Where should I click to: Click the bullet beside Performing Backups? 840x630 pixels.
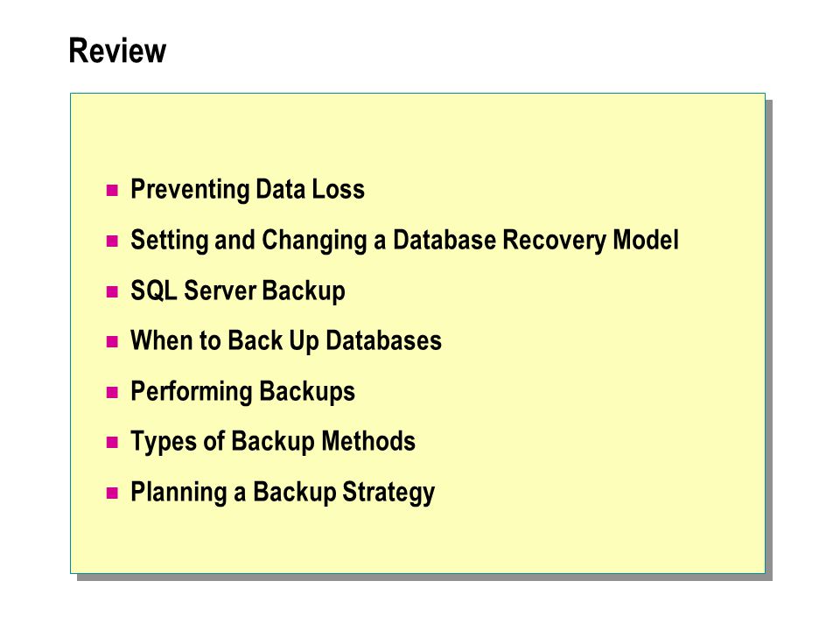tap(112, 392)
